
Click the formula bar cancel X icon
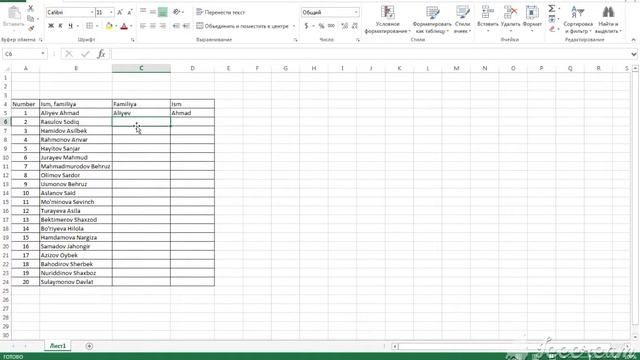69,54
